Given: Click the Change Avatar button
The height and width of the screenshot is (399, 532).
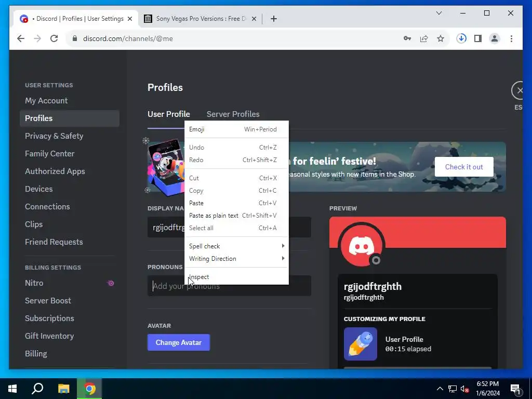Looking at the screenshot, I should tap(179, 343).
